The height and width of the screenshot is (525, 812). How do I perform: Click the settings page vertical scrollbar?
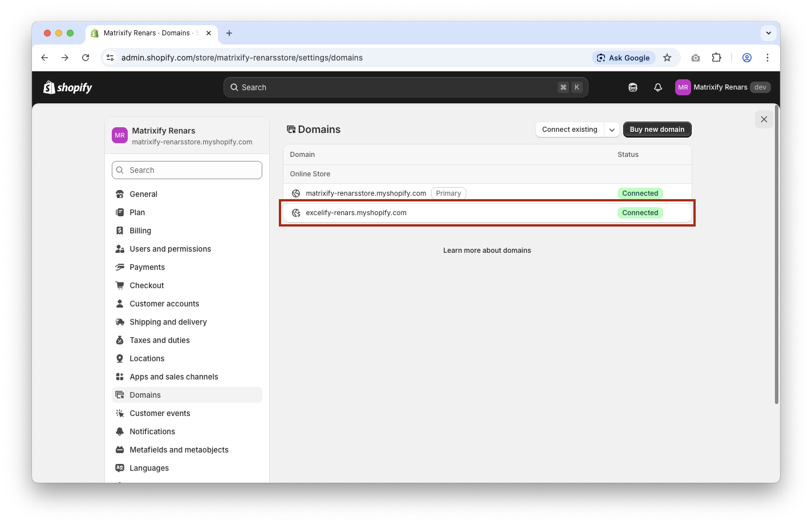coord(776,257)
